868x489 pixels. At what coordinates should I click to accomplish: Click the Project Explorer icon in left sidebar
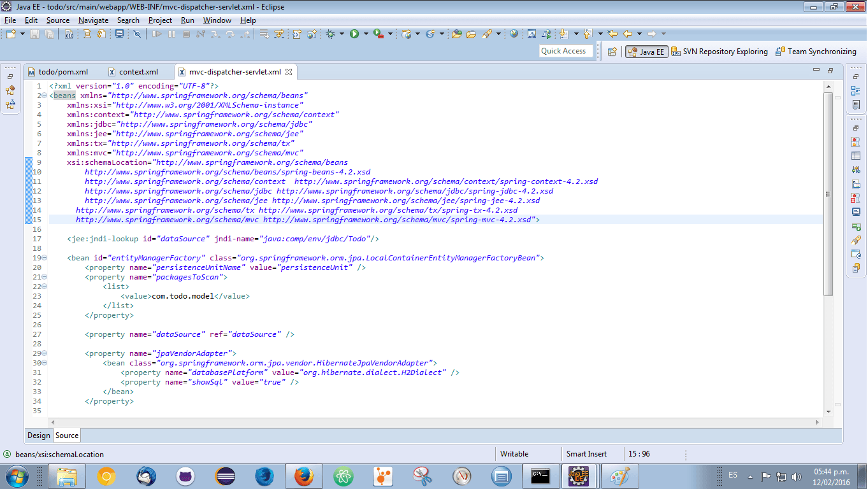(x=10, y=90)
